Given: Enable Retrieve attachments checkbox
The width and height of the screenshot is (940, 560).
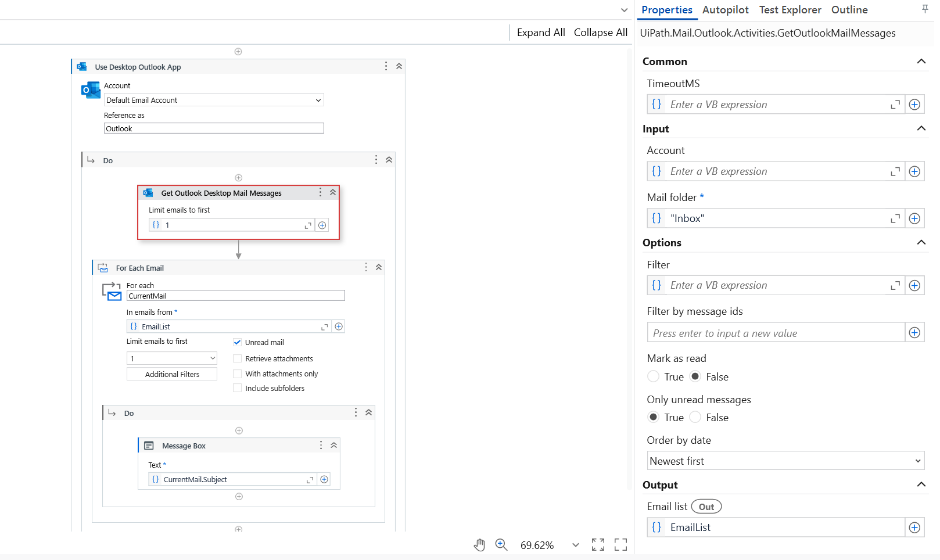Looking at the screenshot, I should point(237,358).
